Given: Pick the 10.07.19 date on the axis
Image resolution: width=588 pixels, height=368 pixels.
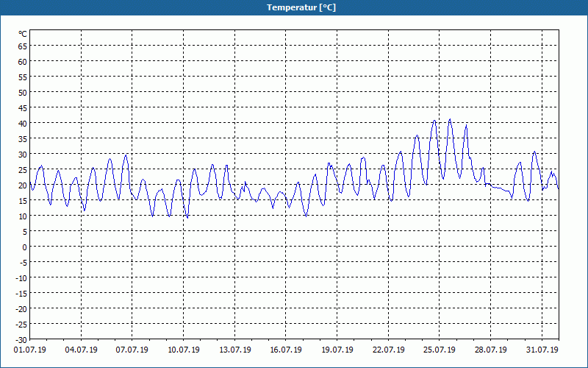Looking at the screenshot, I should tap(184, 350).
